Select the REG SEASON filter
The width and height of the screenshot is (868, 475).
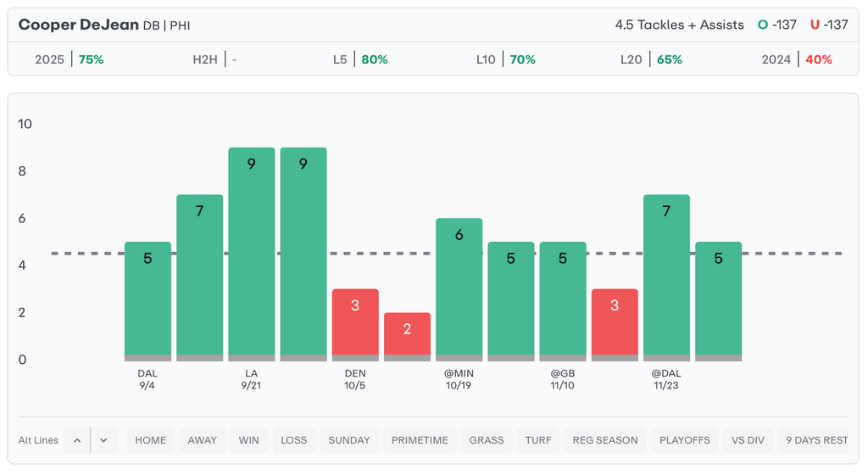pos(605,440)
